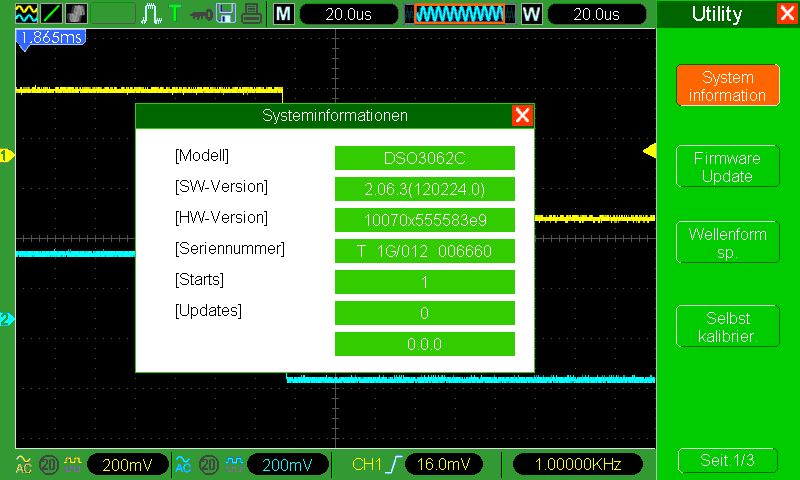Screen dimensions: 800x480
Task: Click the gray persistence waveform icon
Action: pos(76,13)
